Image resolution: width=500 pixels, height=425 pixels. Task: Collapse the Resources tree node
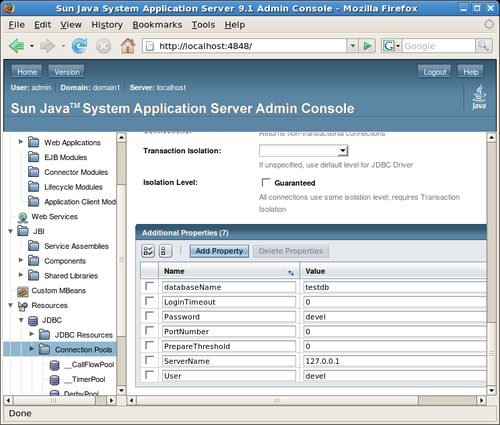click(x=10, y=305)
